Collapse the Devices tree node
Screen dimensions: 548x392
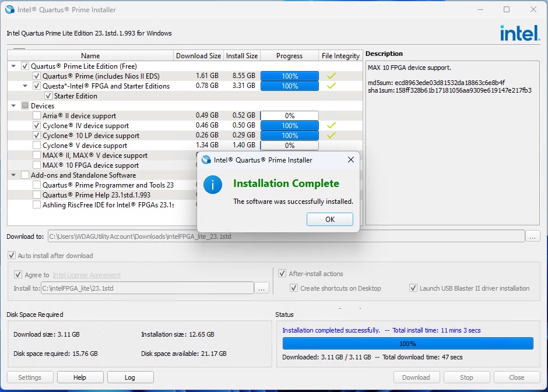coord(13,105)
